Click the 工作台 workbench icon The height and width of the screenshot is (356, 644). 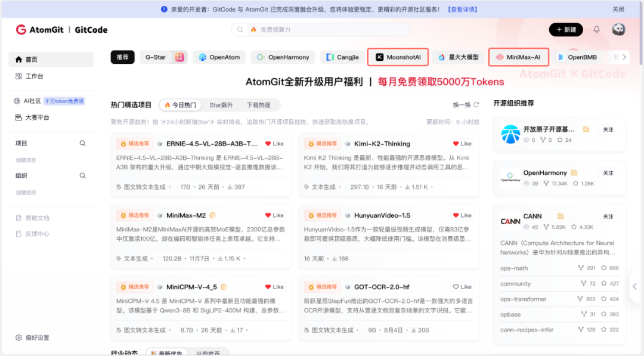click(x=18, y=76)
